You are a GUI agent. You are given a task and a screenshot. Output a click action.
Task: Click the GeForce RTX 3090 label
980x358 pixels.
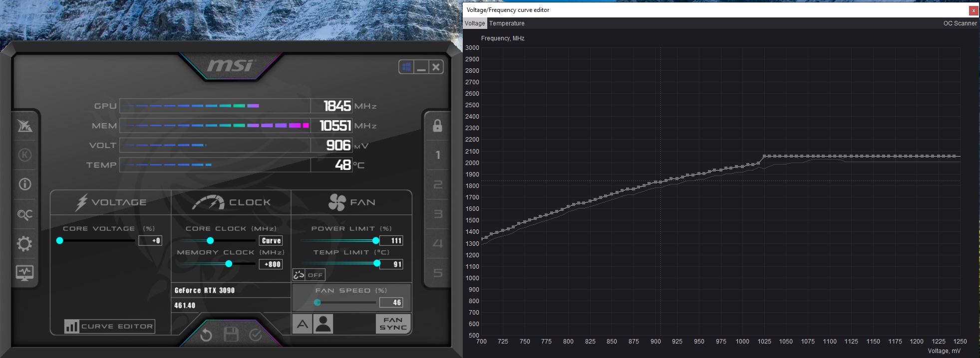[204, 290]
